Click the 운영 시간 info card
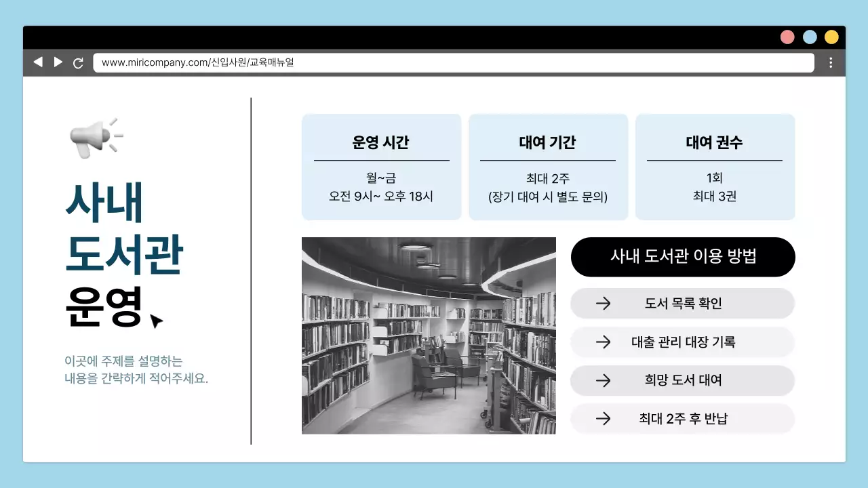The height and width of the screenshot is (488, 868). point(381,166)
